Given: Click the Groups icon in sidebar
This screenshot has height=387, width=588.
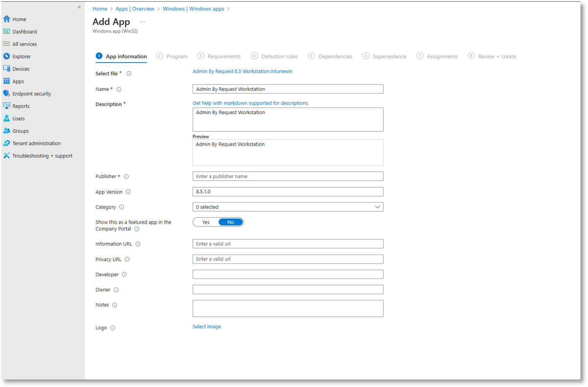Looking at the screenshot, I should (x=7, y=131).
